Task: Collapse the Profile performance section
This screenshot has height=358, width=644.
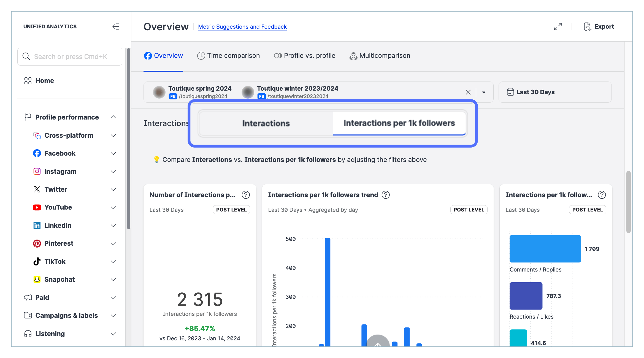Action: click(113, 117)
